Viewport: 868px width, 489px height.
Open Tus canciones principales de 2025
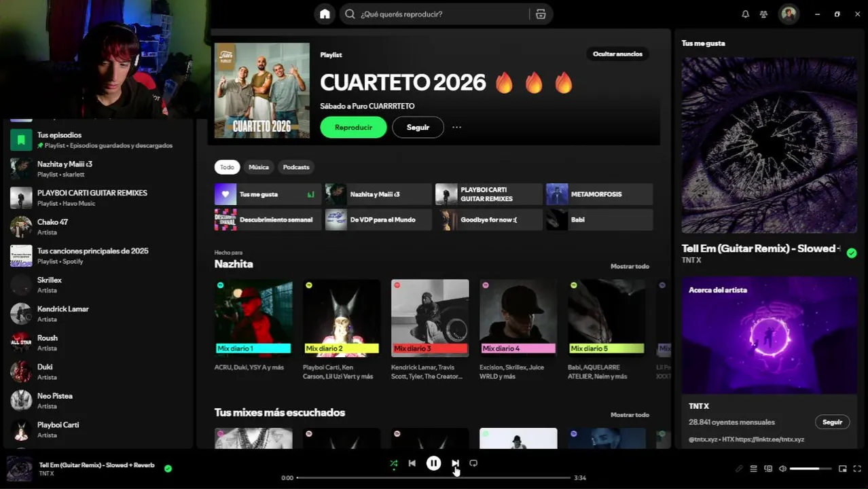pos(98,256)
